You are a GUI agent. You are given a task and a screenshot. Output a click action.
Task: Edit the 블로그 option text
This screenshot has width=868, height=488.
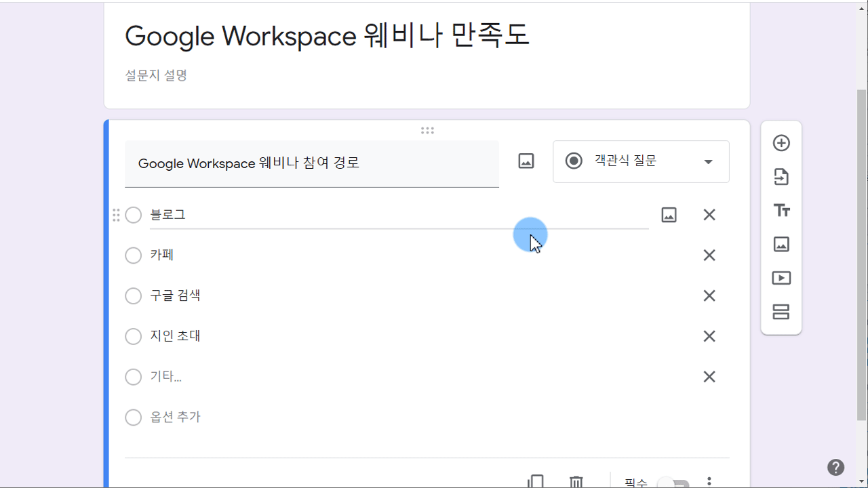coord(399,215)
